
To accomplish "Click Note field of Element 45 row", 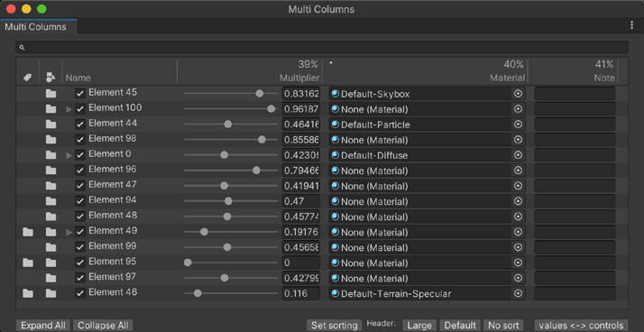I will click(x=575, y=94).
